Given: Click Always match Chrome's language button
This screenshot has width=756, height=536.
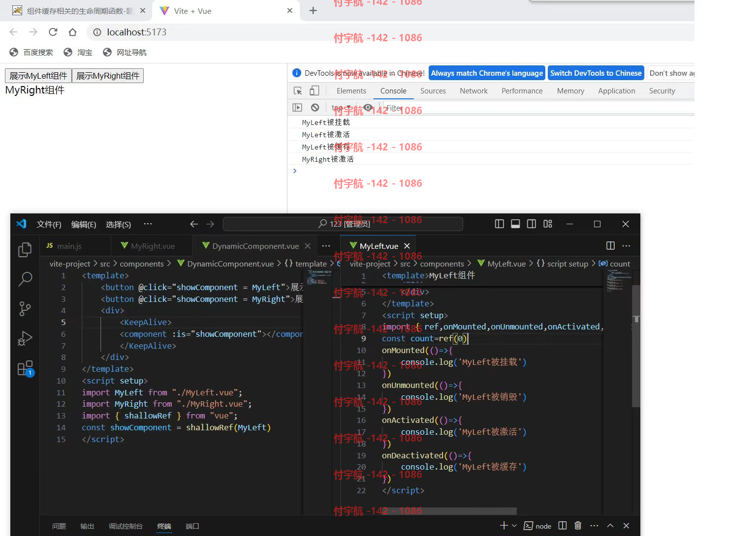Looking at the screenshot, I should point(487,73).
